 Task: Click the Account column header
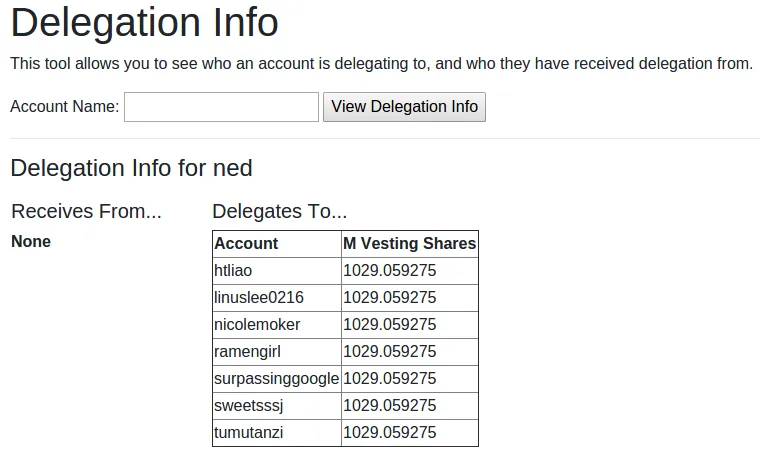[x=246, y=244]
